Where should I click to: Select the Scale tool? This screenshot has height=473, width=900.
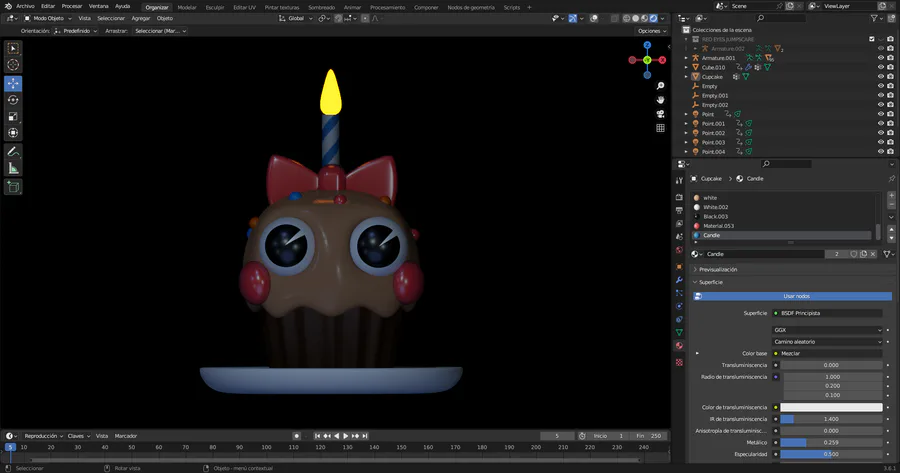(13, 117)
